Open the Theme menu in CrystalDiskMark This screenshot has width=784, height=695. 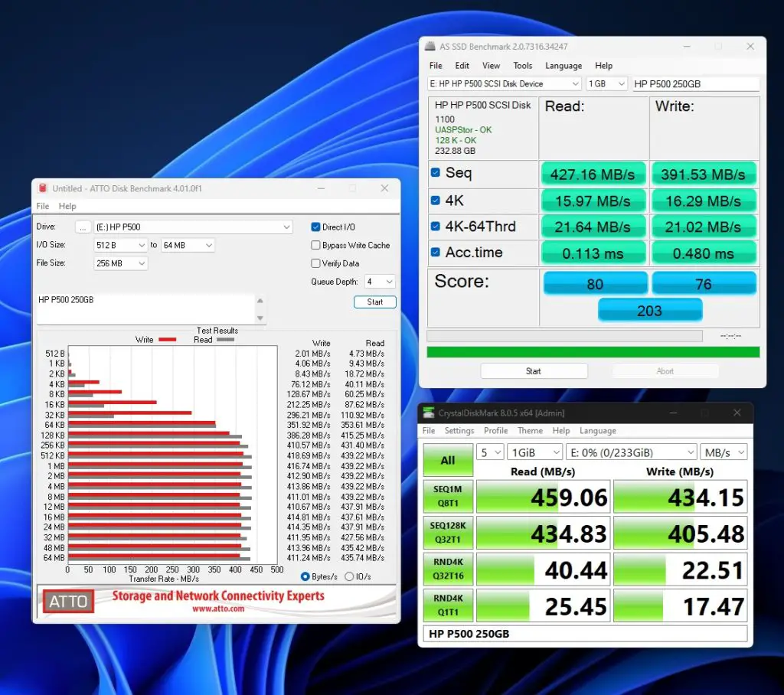pyautogui.click(x=530, y=430)
